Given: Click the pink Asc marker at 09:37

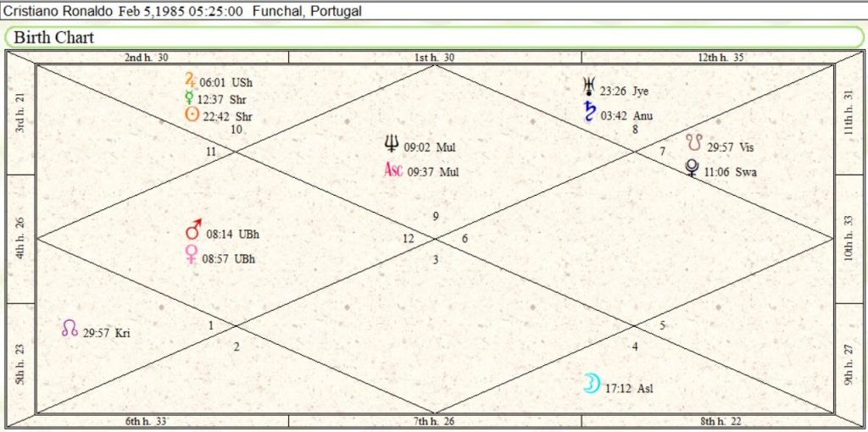Looking at the screenshot, I should (x=393, y=170).
